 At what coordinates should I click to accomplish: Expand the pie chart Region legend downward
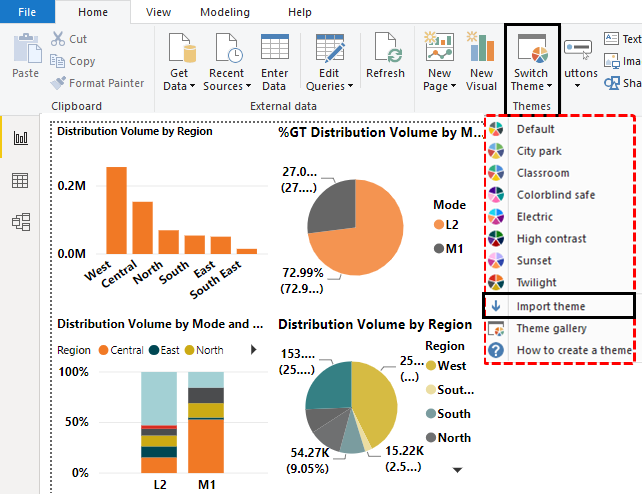coord(457,470)
